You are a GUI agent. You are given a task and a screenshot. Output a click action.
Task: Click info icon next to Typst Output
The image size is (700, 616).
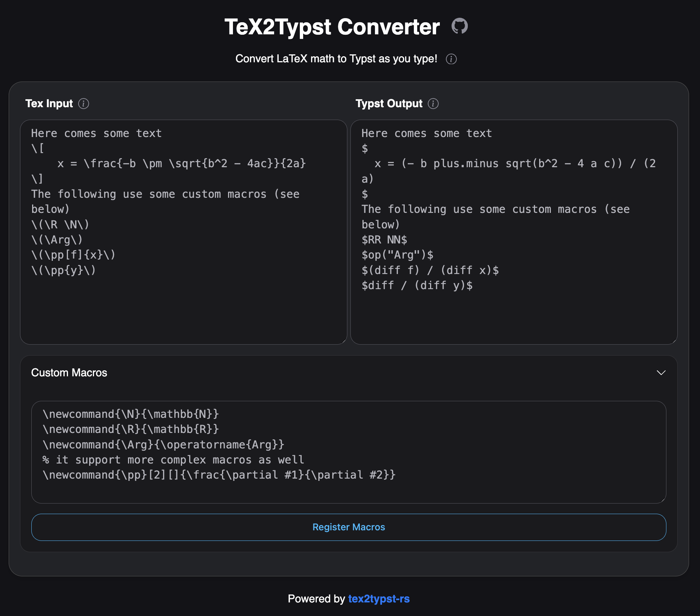click(x=433, y=103)
